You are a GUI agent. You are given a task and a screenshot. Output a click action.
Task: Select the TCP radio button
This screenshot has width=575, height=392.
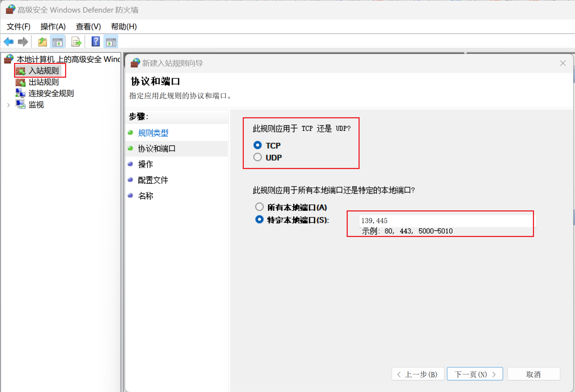(x=257, y=145)
